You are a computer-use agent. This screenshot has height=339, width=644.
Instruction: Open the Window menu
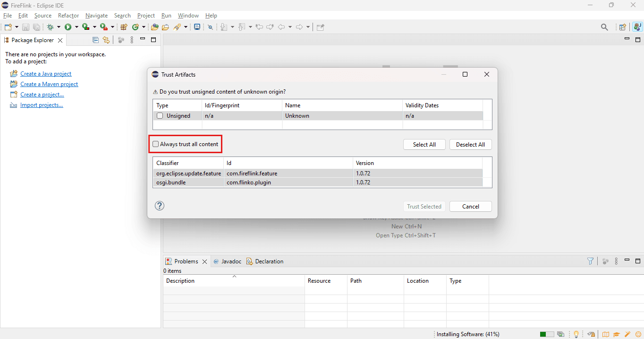tap(188, 16)
